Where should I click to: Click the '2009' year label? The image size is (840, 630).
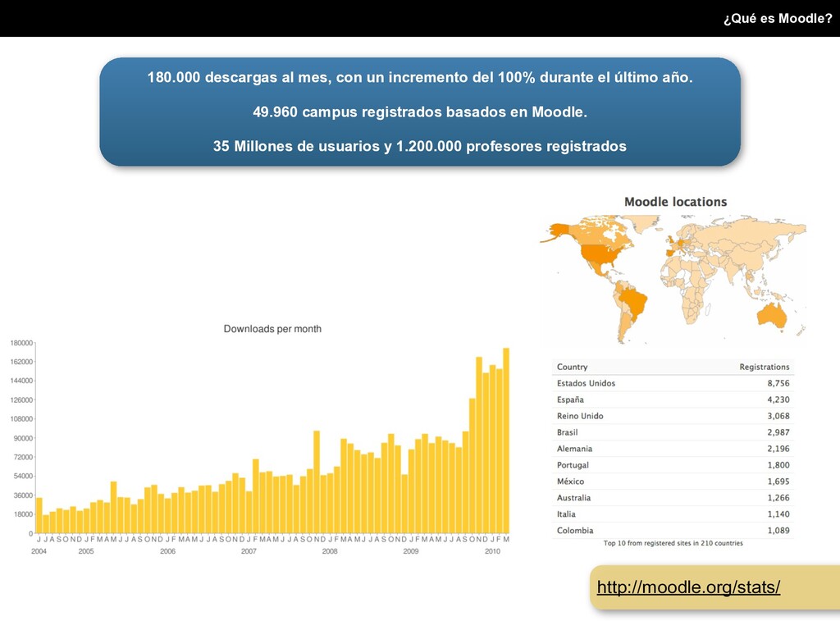[411, 551]
